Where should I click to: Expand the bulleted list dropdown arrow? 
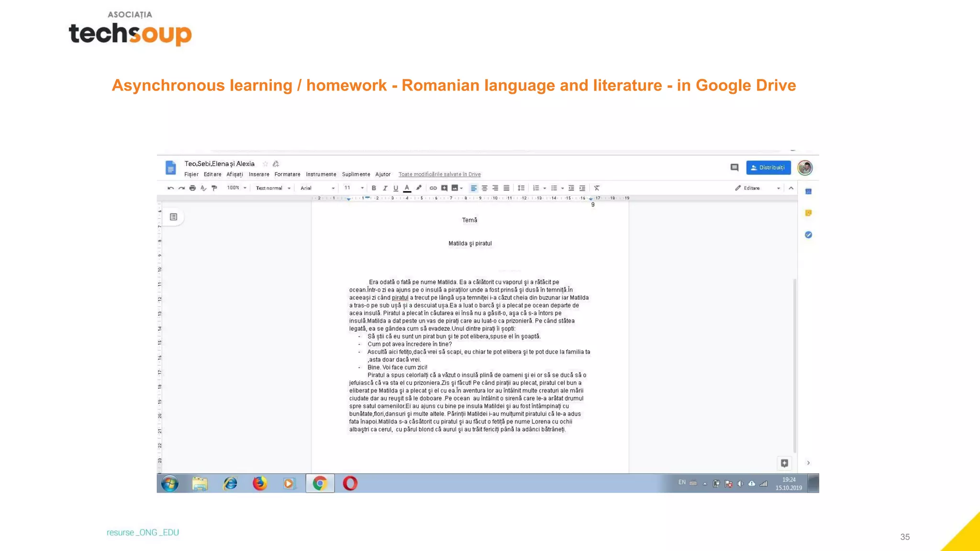pos(562,188)
